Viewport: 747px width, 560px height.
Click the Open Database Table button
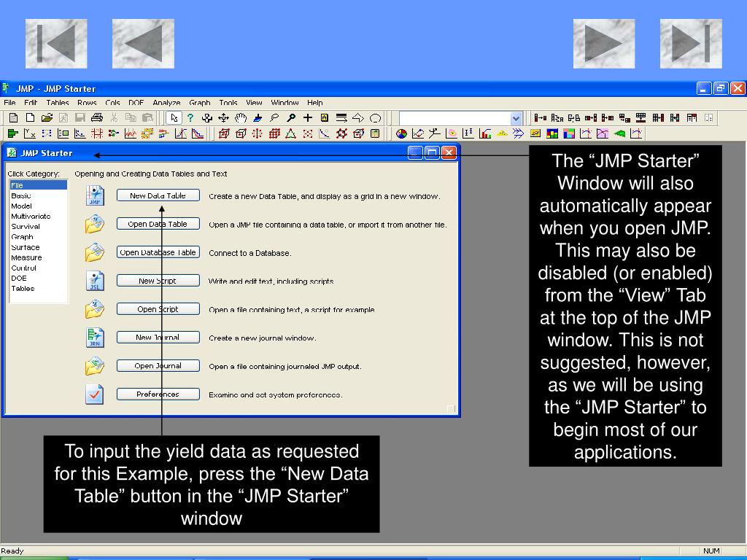coord(158,252)
